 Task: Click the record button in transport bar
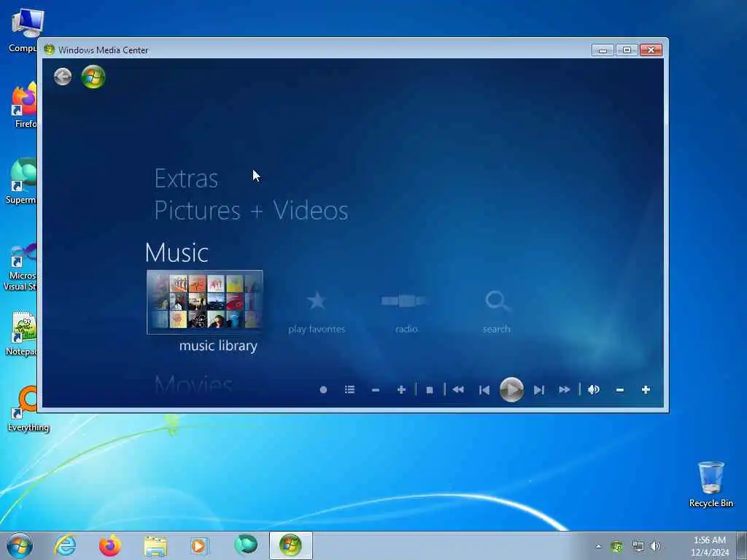click(323, 390)
